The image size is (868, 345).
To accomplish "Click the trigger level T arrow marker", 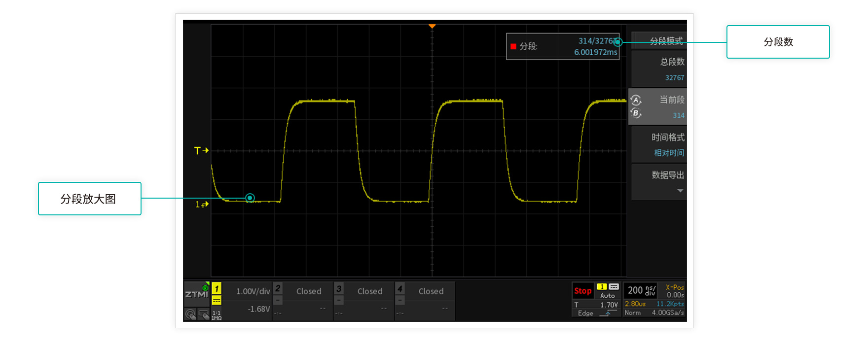I will [x=201, y=150].
